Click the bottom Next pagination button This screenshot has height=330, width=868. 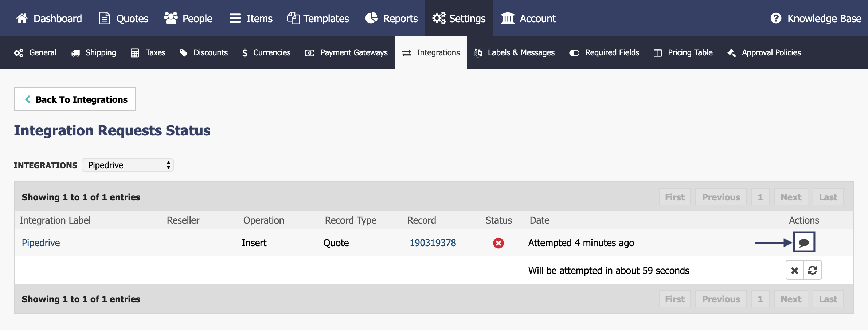click(791, 299)
